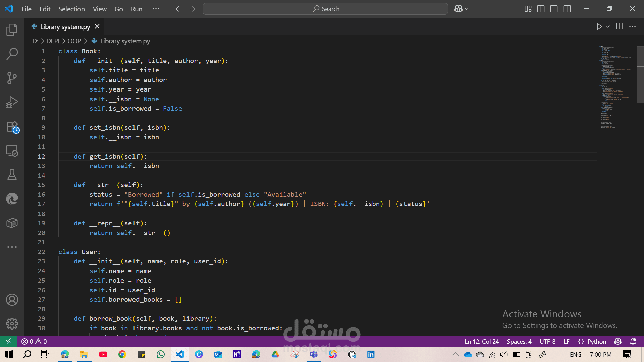The width and height of the screenshot is (644, 362).
Task: Open the Copilot chat dropdown in title bar
Action: (467, 9)
